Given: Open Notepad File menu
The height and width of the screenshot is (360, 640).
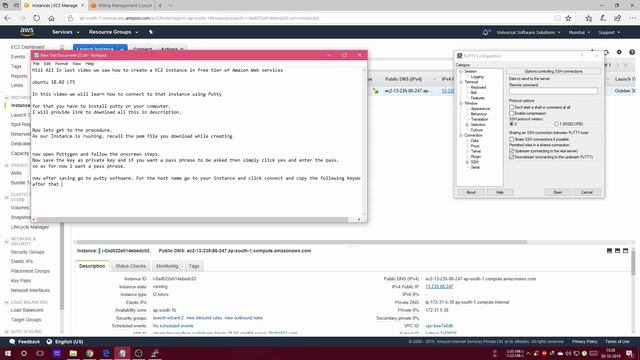Looking at the screenshot, I should (36, 64).
